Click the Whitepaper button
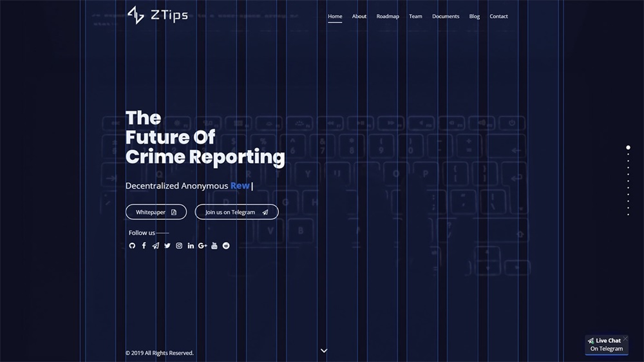 coord(156,212)
